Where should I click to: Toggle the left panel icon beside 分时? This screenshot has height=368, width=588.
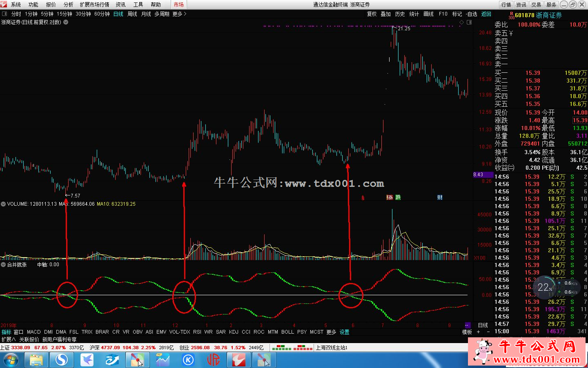click(x=4, y=13)
